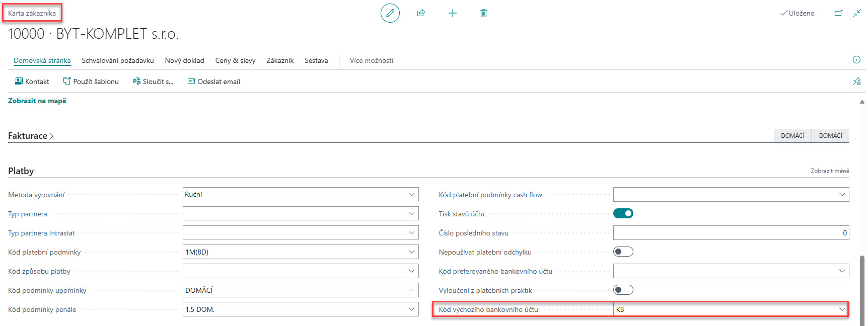
Task: Open Nový doklad menu
Action: pos(185,60)
